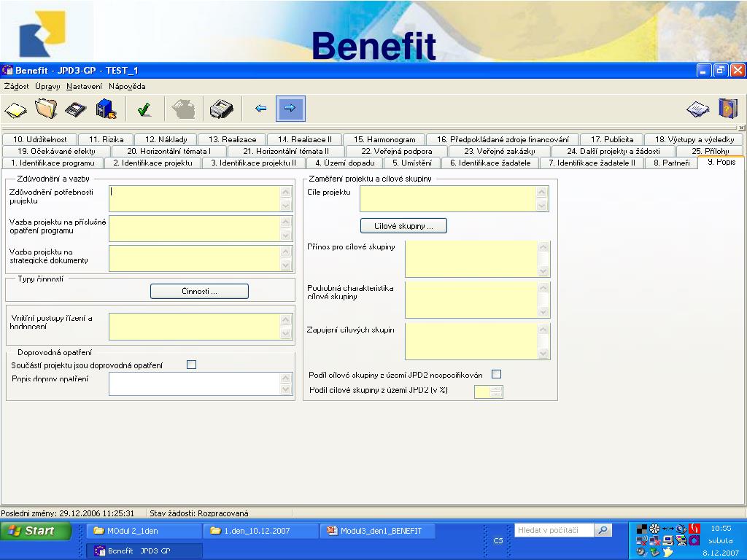Validate the form with the green checkmark
Screen dimensions: 747x560
click(144, 109)
